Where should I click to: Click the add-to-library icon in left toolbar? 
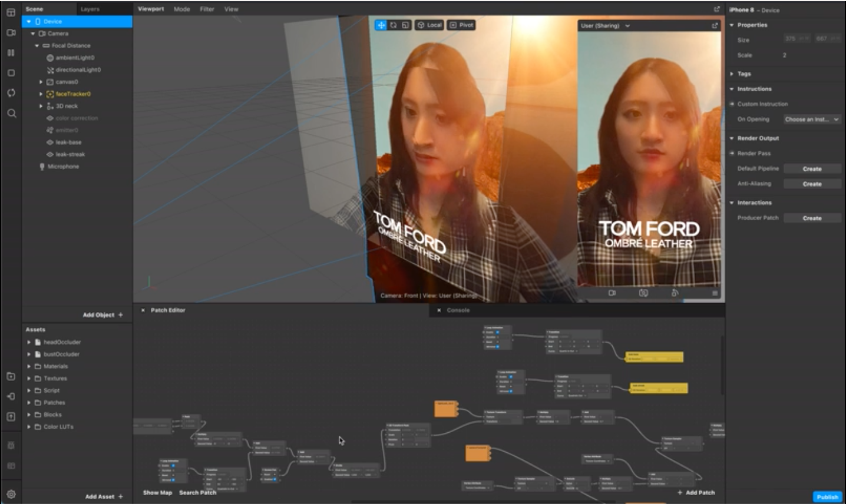pyautogui.click(x=11, y=376)
